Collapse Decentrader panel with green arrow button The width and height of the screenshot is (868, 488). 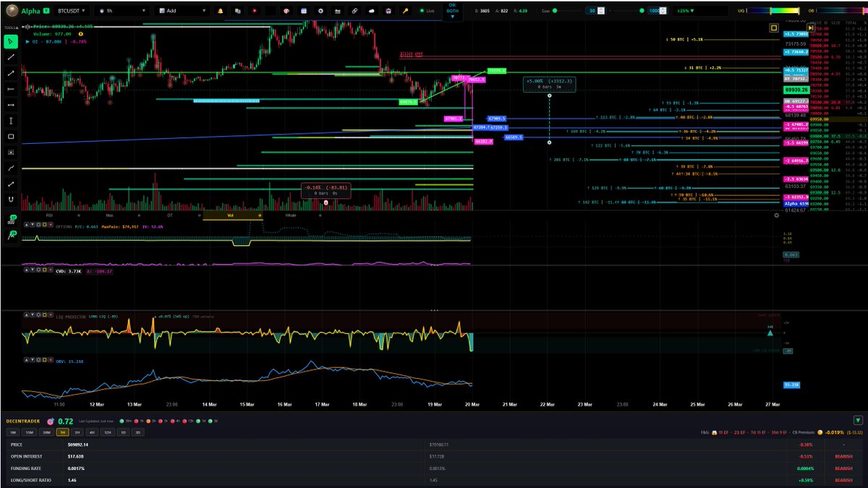click(858, 420)
